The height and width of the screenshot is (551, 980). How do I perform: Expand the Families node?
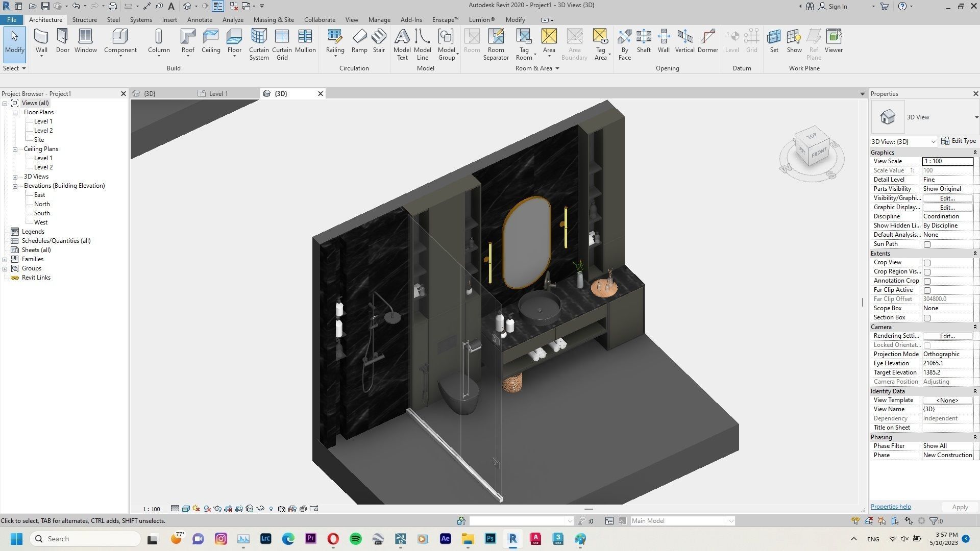click(5, 259)
